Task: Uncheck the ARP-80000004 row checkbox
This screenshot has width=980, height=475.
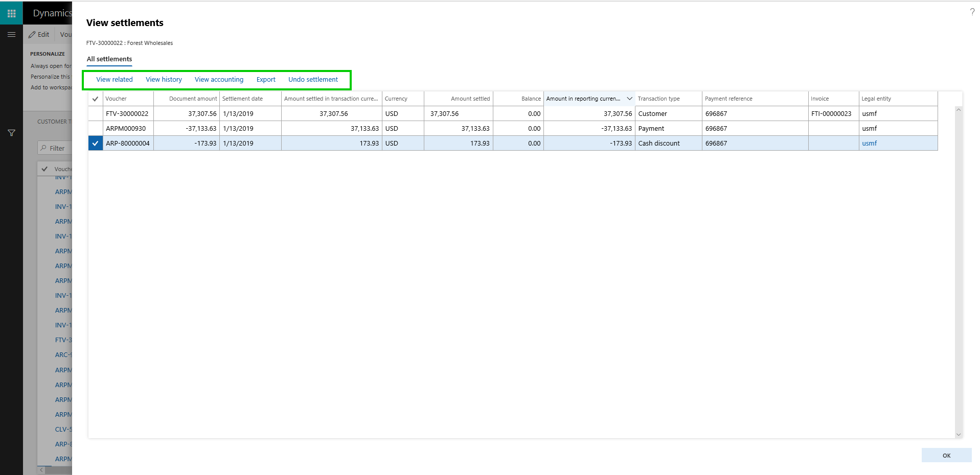Action: point(95,143)
